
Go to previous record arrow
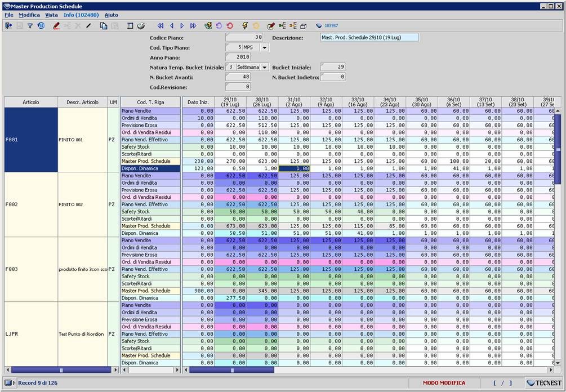[x=172, y=26]
